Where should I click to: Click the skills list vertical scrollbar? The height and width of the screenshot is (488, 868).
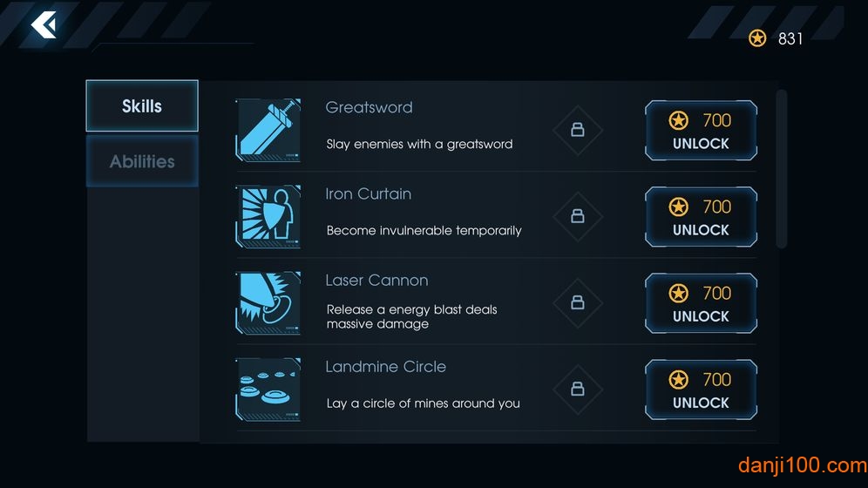coord(782,167)
